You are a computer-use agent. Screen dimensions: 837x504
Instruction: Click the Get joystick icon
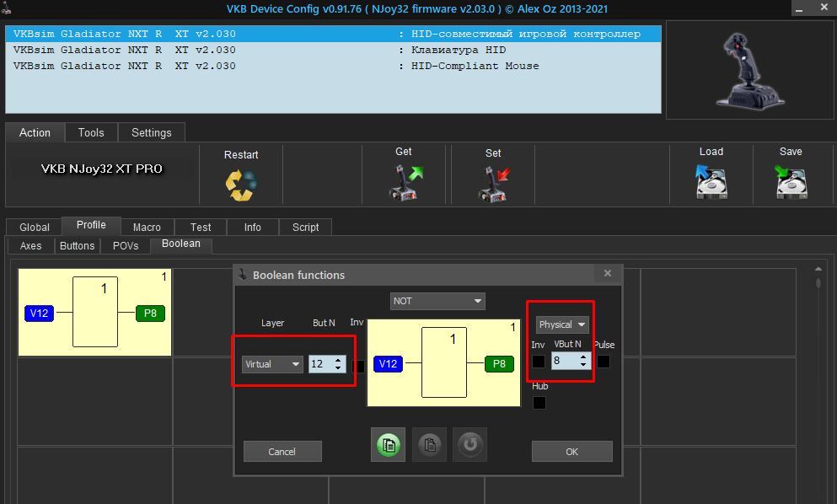[x=405, y=183]
